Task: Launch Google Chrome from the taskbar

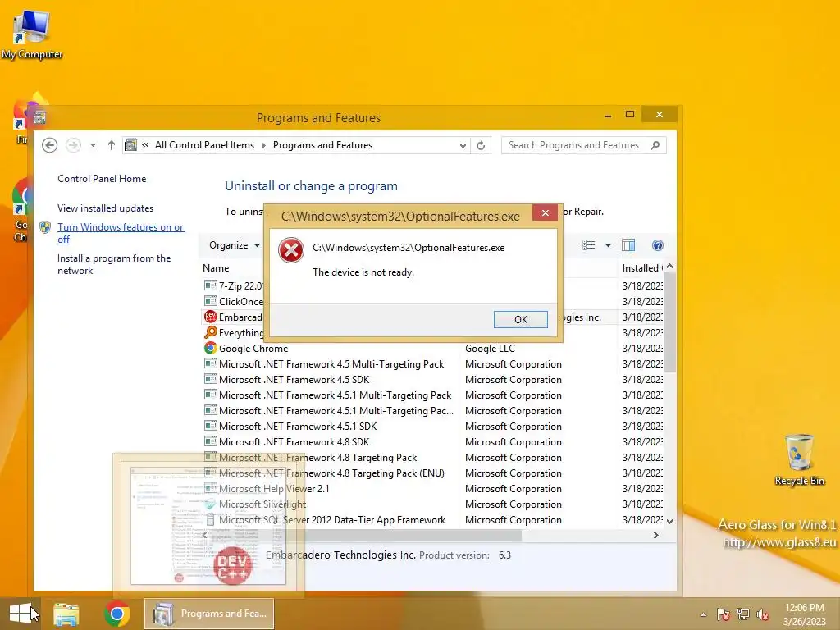Action: (x=116, y=614)
